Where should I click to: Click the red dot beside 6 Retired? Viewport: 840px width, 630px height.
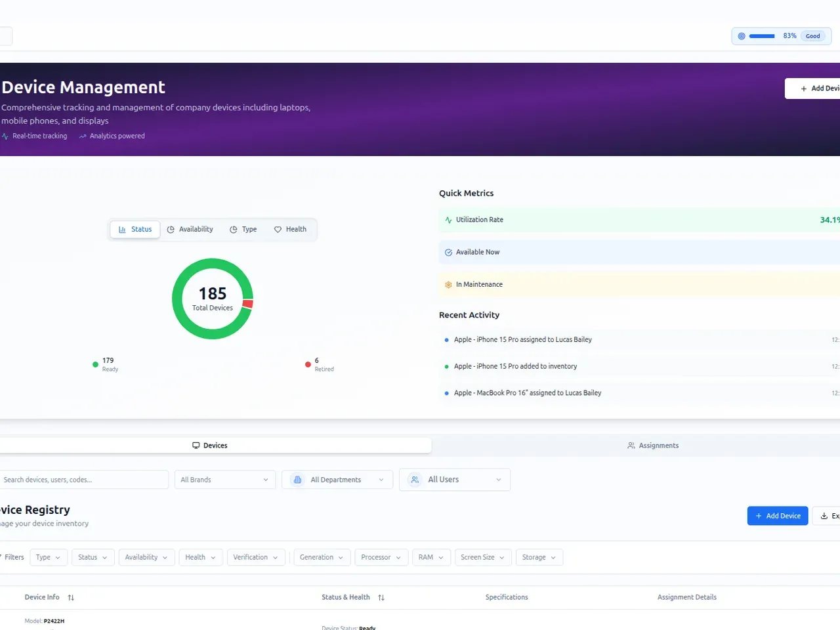(308, 364)
